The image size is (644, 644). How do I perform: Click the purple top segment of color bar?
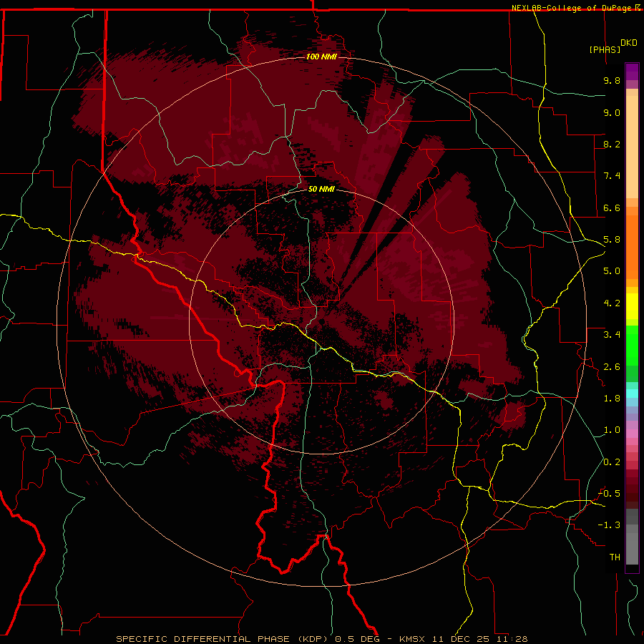[632, 72]
